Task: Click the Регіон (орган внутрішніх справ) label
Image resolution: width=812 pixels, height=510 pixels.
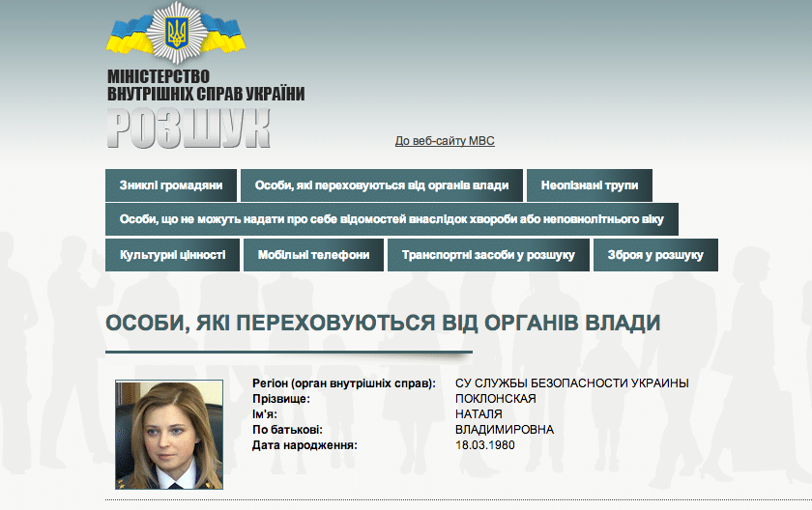Action: pyautogui.click(x=343, y=383)
